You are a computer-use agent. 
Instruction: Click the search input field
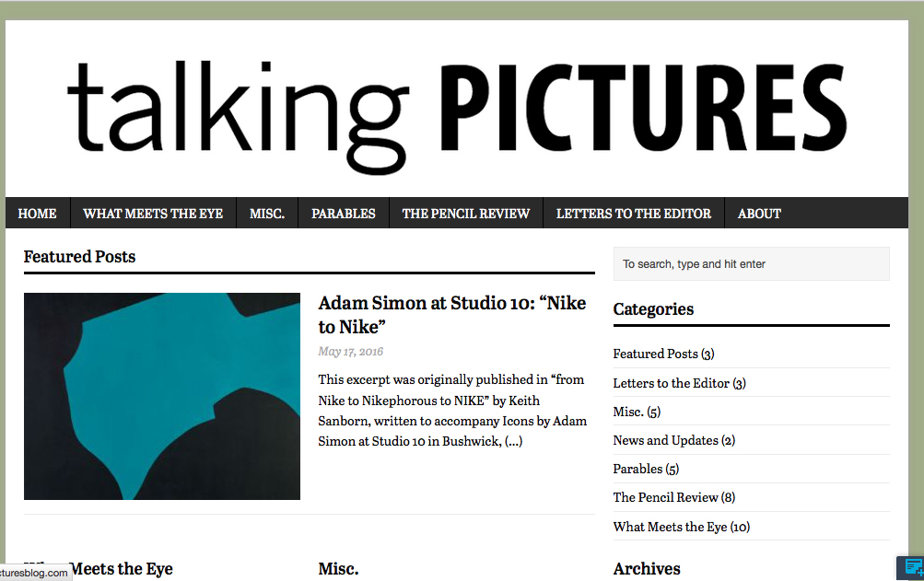pyautogui.click(x=751, y=264)
